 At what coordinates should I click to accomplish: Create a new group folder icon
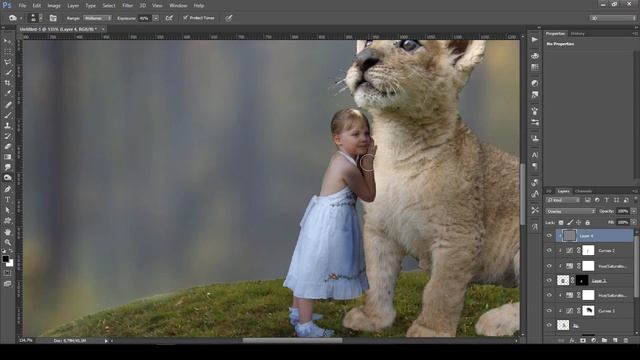point(604,340)
